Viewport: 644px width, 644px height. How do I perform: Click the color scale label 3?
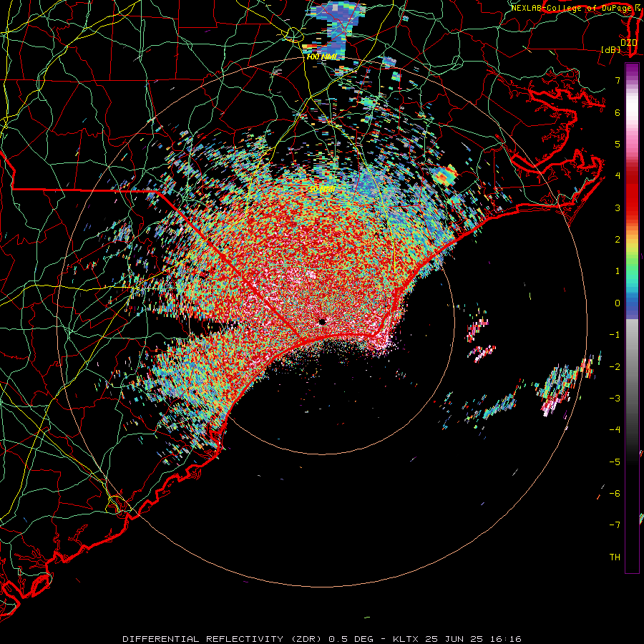click(x=618, y=208)
